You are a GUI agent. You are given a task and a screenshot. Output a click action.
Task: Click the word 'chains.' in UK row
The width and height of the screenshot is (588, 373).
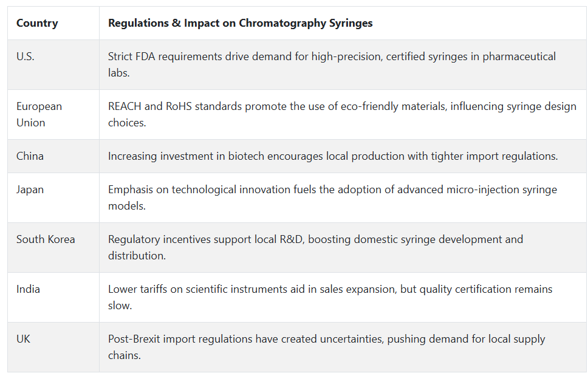(x=124, y=355)
